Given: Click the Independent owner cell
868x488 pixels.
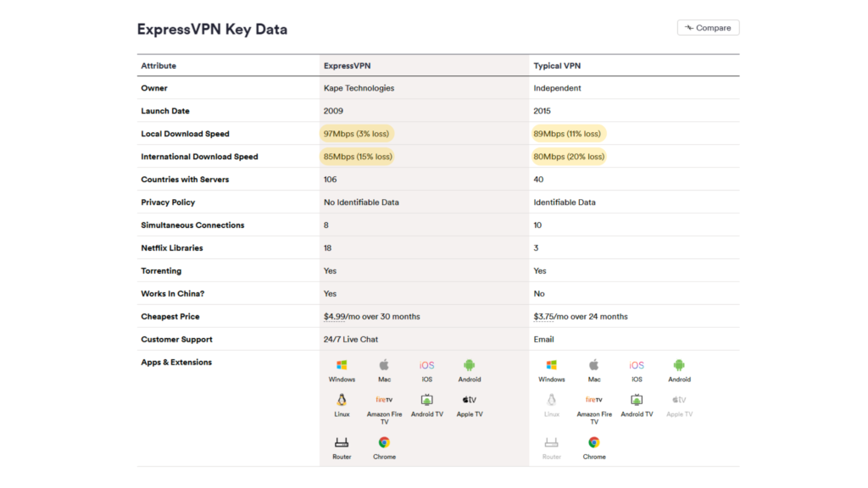Looking at the screenshot, I should coord(557,88).
